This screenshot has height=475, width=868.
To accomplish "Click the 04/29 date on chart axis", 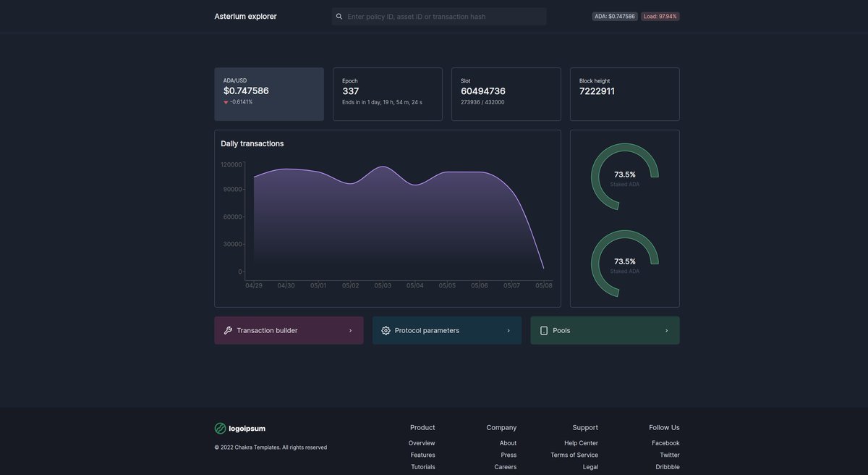I will (254, 285).
